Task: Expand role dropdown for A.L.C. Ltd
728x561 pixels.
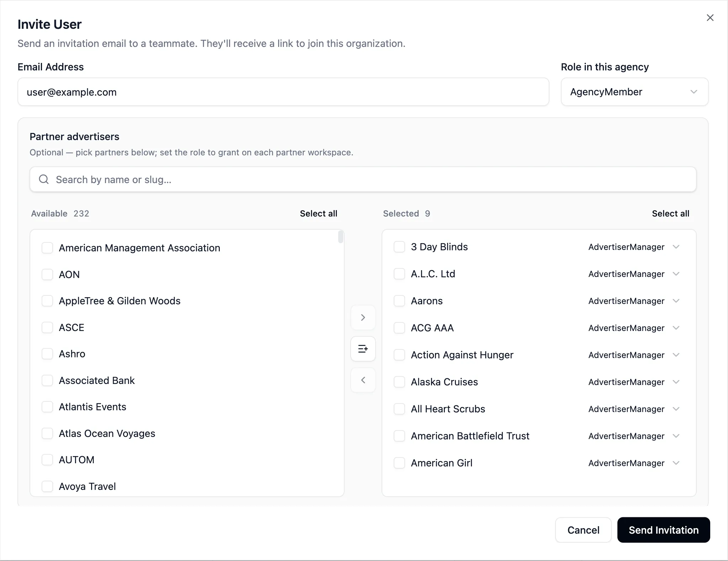Action: (x=634, y=274)
